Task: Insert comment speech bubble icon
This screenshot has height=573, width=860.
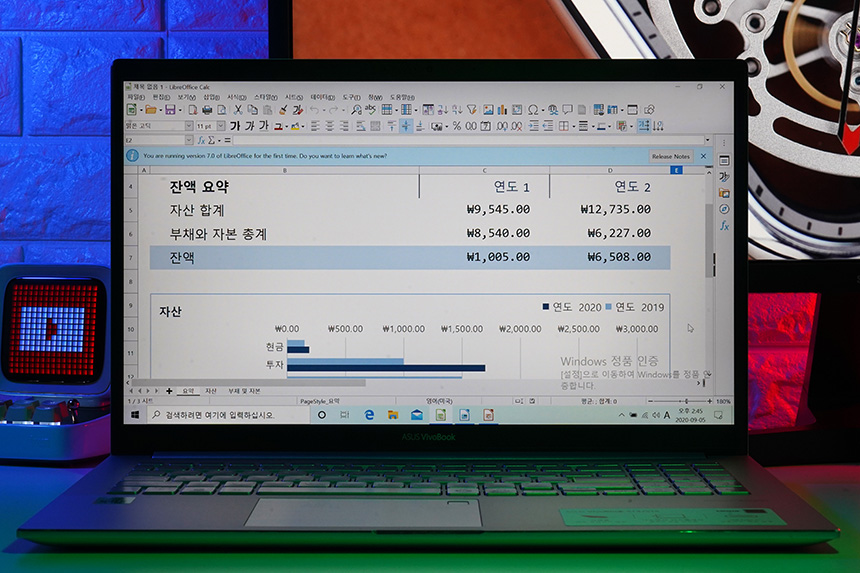Action: click(x=568, y=110)
